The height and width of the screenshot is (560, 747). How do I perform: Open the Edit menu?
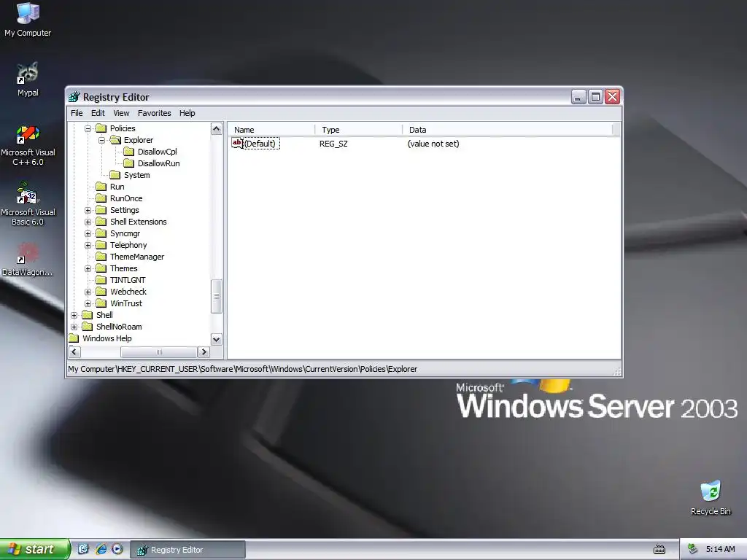pos(98,113)
